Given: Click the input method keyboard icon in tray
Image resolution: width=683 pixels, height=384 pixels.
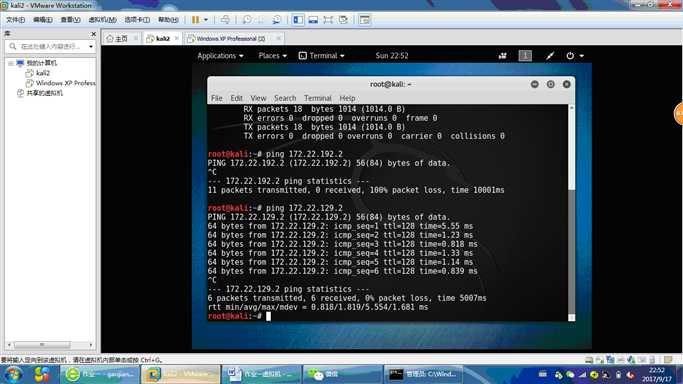Looking at the screenshot, I should point(542,374).
